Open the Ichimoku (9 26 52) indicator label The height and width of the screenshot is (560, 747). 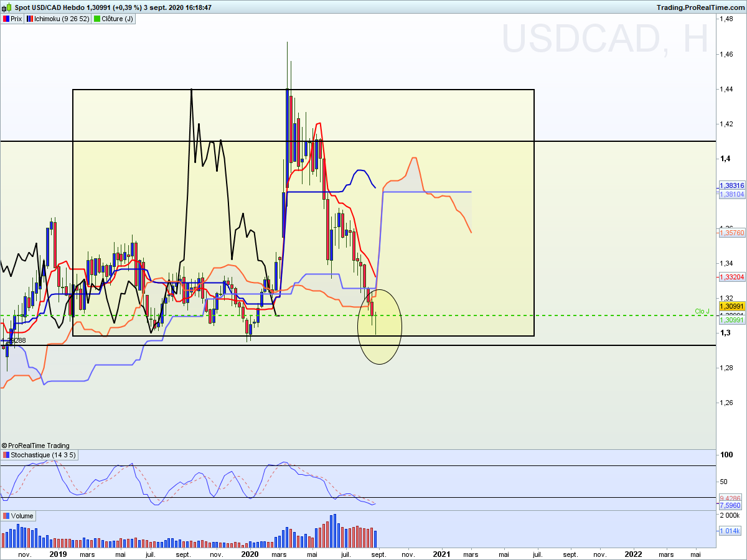(x=57, y=19)
